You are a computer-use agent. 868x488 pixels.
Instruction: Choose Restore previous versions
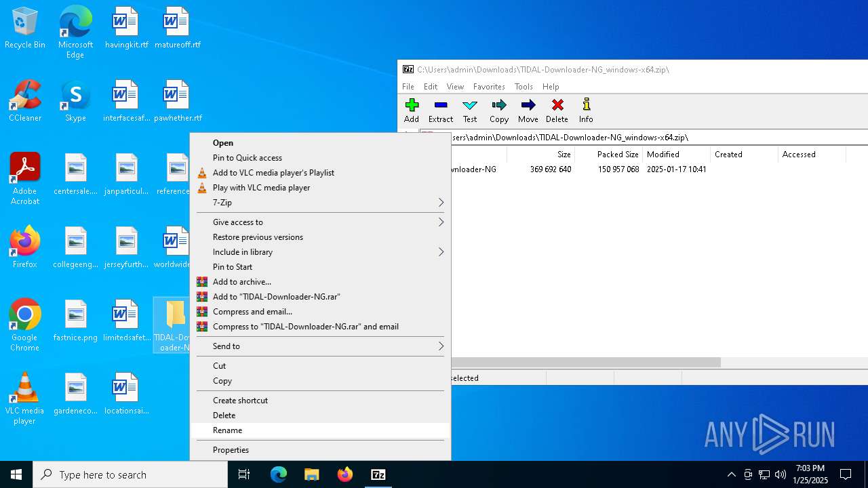[320, 237]
